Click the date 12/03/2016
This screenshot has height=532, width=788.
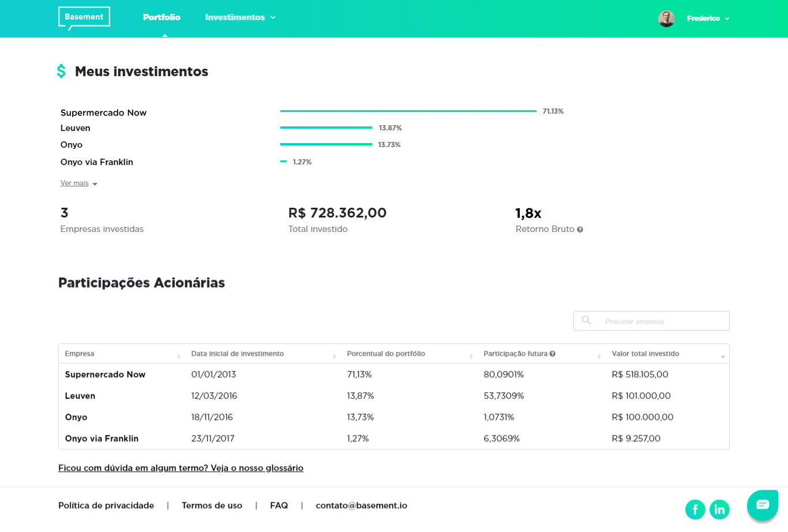click(214, 396)
